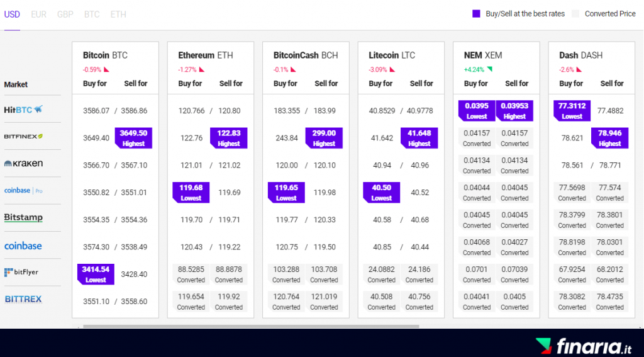Image resolution: width=644 pixels, height=357 pixels.
Task: Select NEM lowest buy price 0.0395
Action: [x=477, y=111]
